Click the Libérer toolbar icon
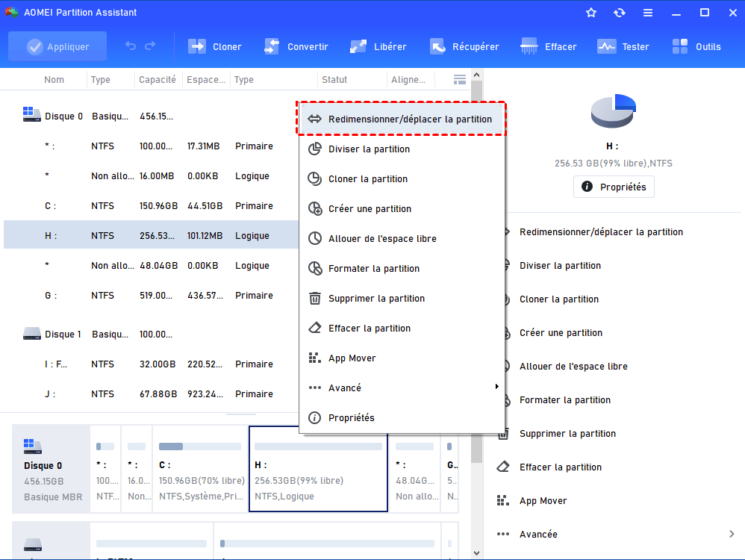This screenshot has height=560, width=745. pos(359,46)
